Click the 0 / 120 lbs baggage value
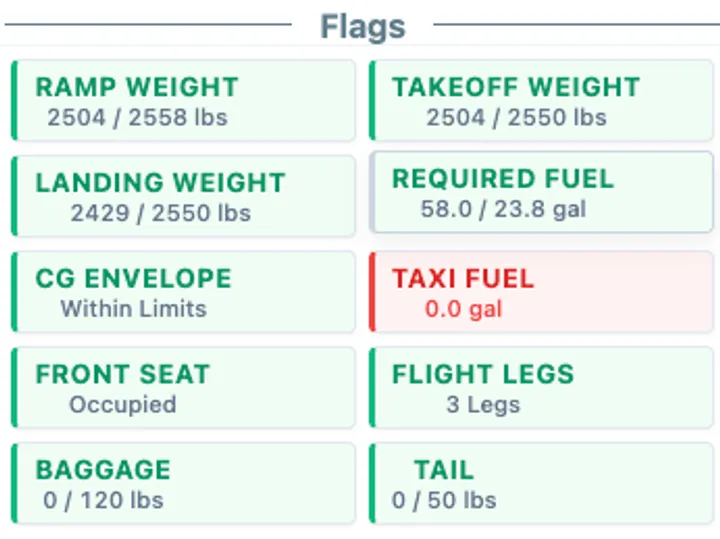Image resolution: width=720 pixels, height=539 pixels. pos(103,500)
